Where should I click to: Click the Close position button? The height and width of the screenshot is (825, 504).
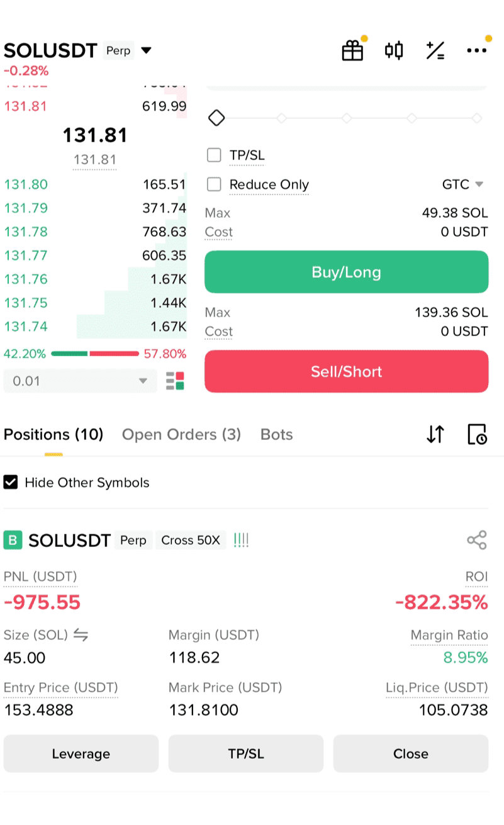(x=411, y=753)
